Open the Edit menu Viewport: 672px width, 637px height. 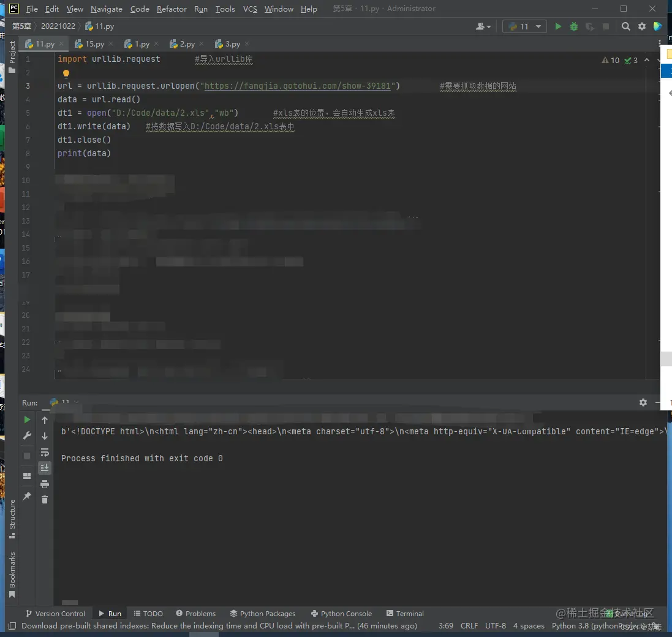52,9
